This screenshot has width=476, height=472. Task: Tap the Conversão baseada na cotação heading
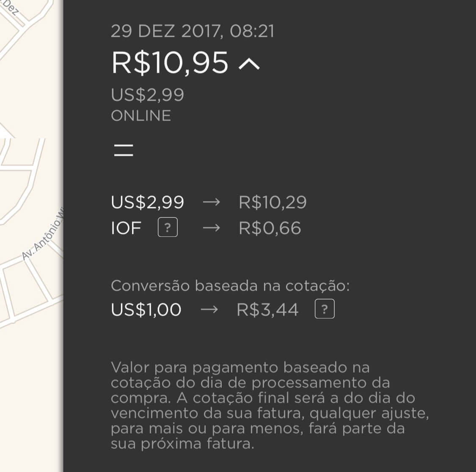[230, 286]
